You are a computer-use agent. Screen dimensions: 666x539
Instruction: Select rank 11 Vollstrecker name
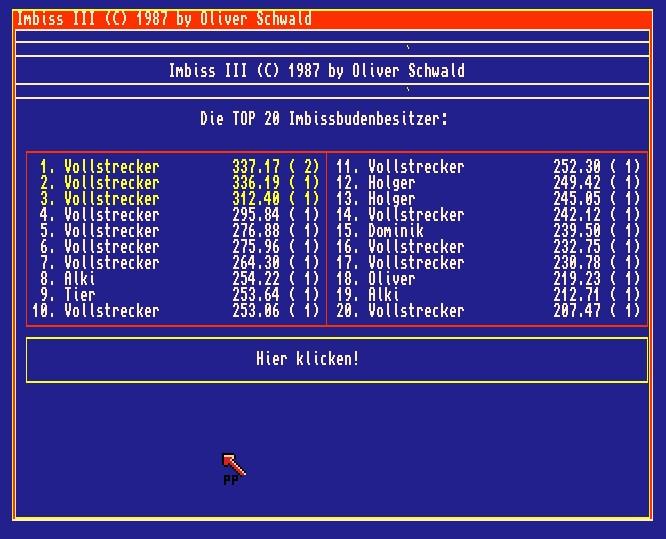pyautogui.click(x=416, y=166)
